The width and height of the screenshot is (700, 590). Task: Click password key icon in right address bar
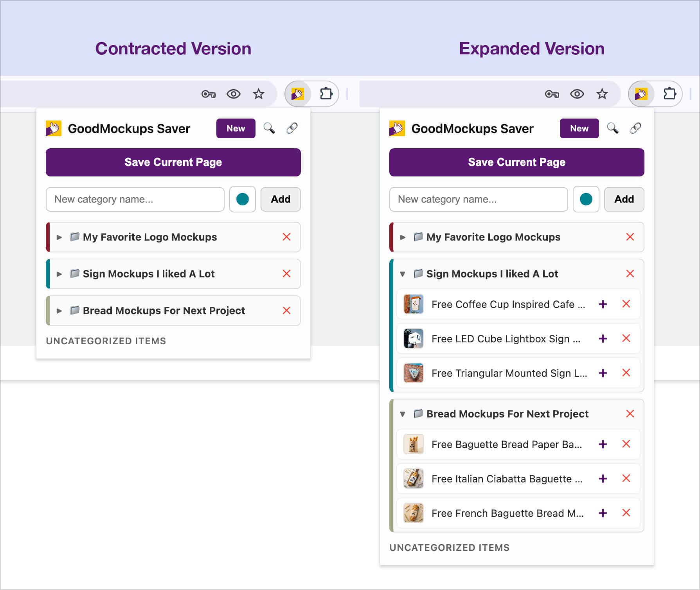point(552,94)
